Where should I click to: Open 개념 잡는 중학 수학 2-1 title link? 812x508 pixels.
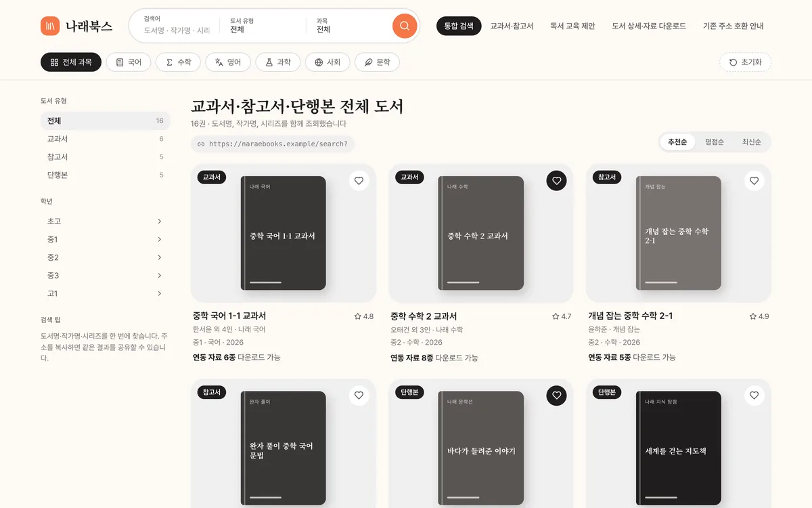(630, 316)
